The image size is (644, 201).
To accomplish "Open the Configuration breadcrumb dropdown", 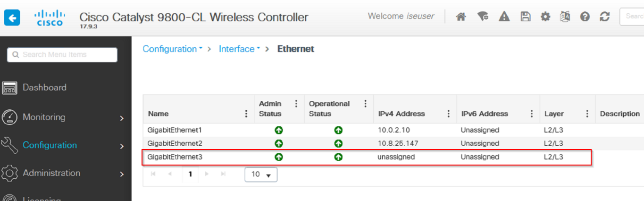I will click(173, 49).
